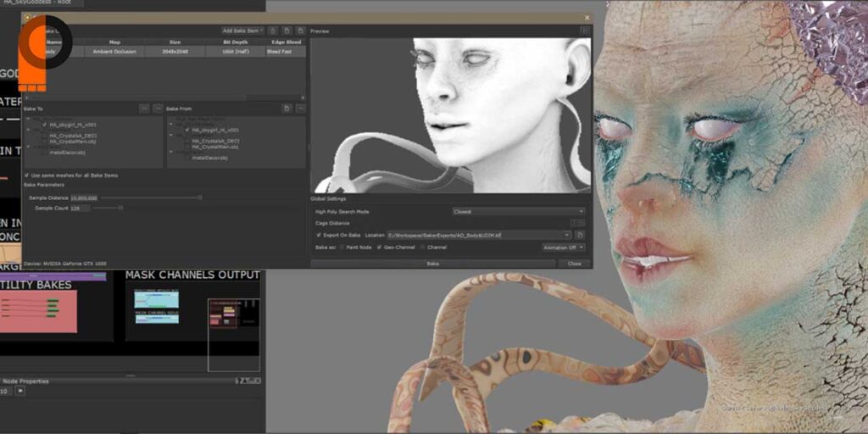Image resolution: width=868 pixels, height=434 pixels.
Task: Click the trash icon beside Add Bake Item
Action: point(273,31)
